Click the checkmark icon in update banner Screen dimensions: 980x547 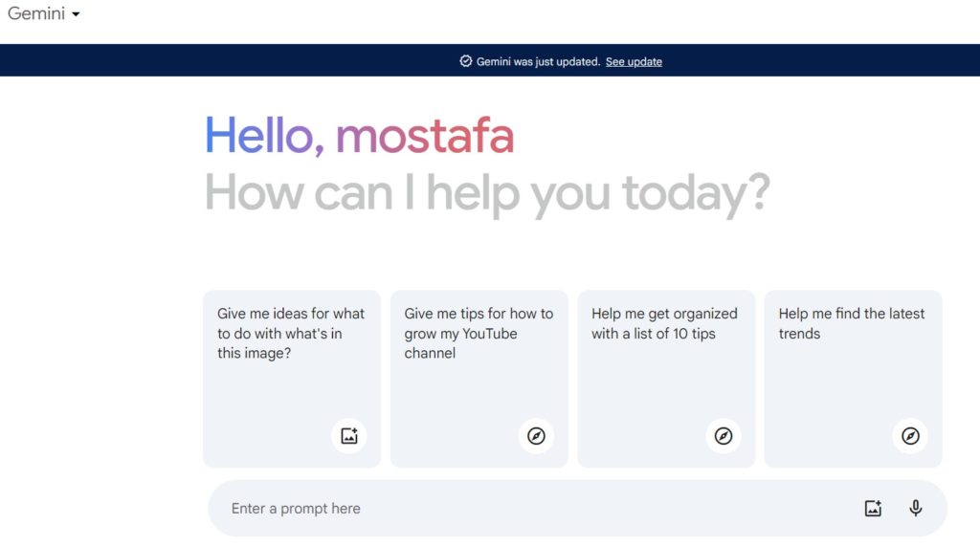pos(466,61)
